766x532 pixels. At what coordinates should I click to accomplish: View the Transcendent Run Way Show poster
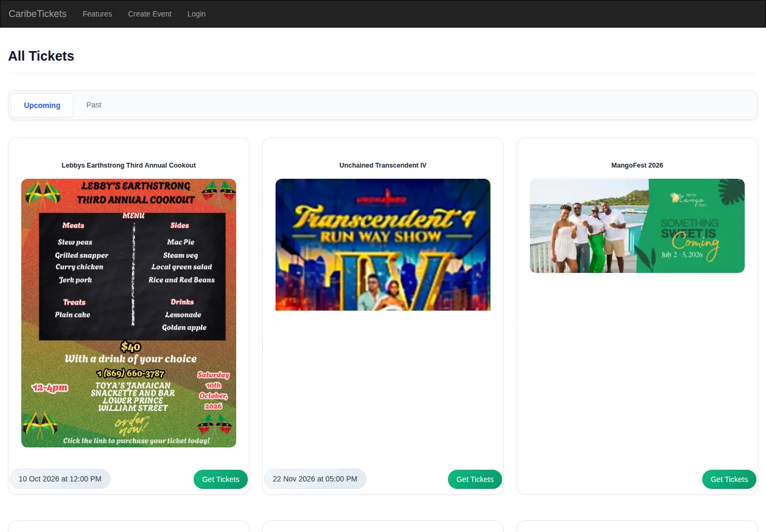(383, 245)
